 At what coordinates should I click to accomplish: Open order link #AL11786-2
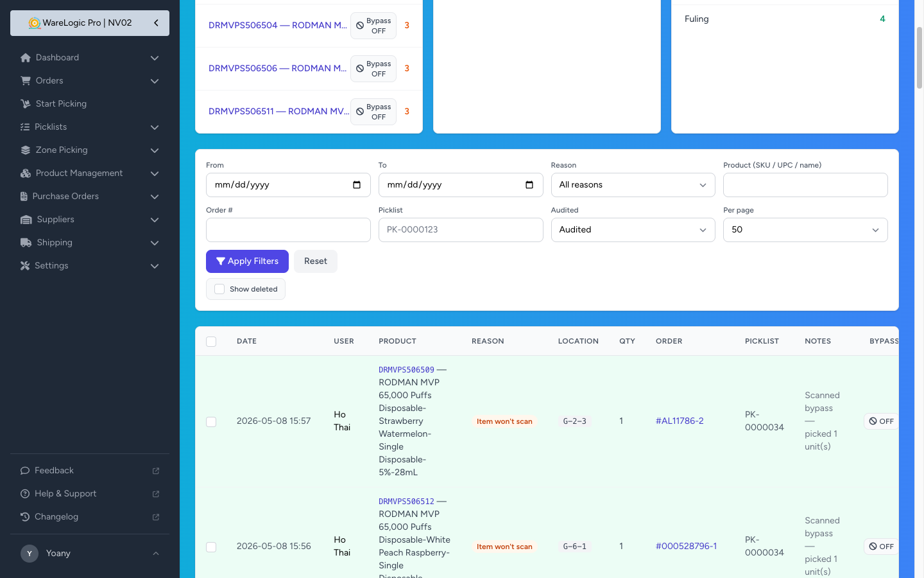(x=680, y=421)
